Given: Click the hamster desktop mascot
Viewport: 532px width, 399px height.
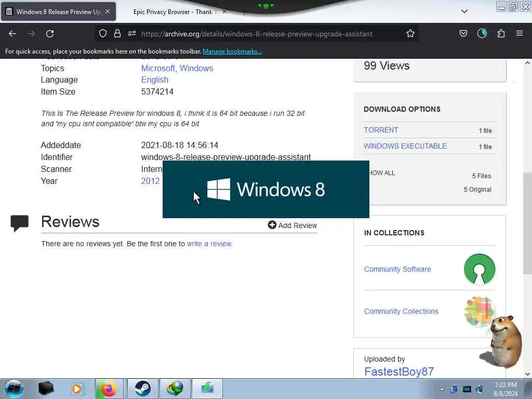Looking at the screenshot, I should tap(503, 342).
